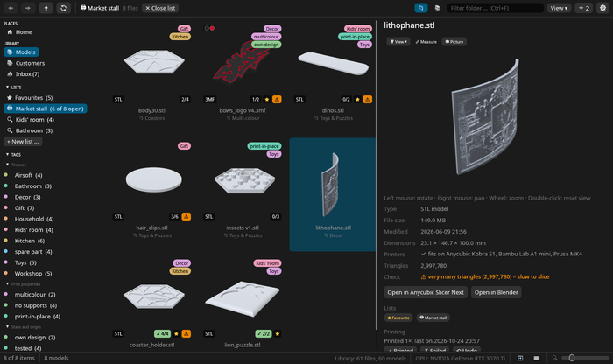
Task: Open the Bathroom (3) saved list
Action: [30, 130]
